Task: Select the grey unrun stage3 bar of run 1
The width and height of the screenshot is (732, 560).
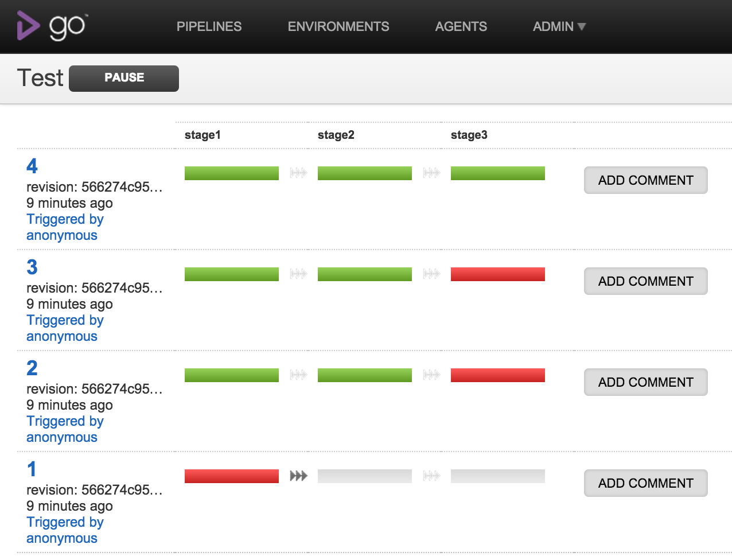Action: [498, 476]
